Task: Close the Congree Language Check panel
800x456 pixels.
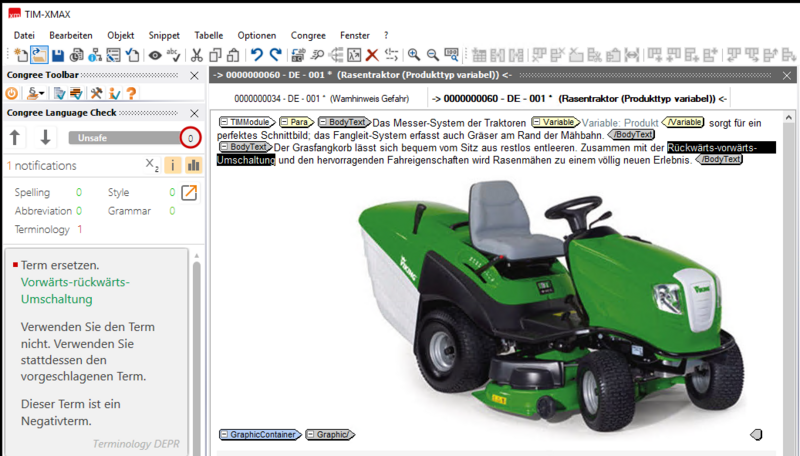Action: point(194,113)
